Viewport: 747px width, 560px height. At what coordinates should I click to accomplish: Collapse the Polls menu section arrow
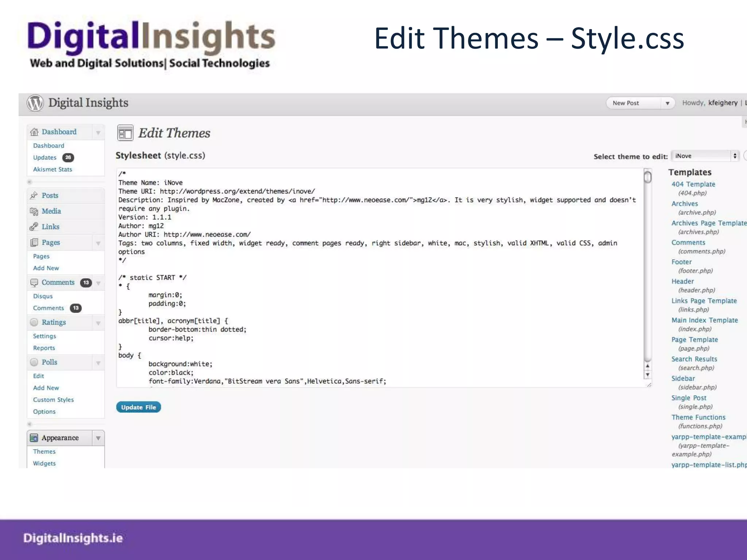point(98,363)
